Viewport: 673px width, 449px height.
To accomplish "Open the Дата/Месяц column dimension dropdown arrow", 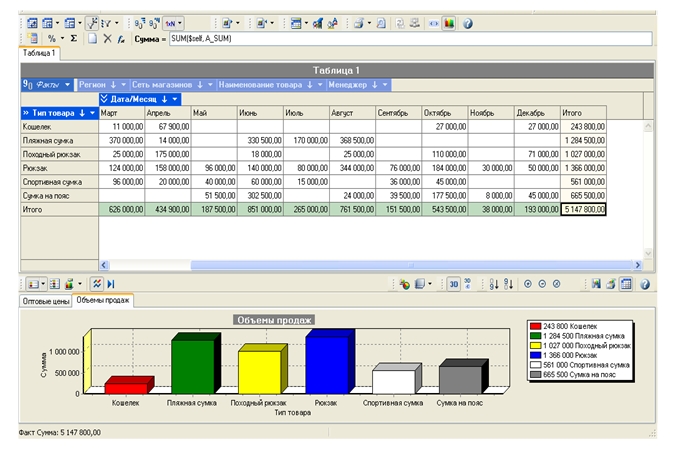I will (x=175, y=99).
